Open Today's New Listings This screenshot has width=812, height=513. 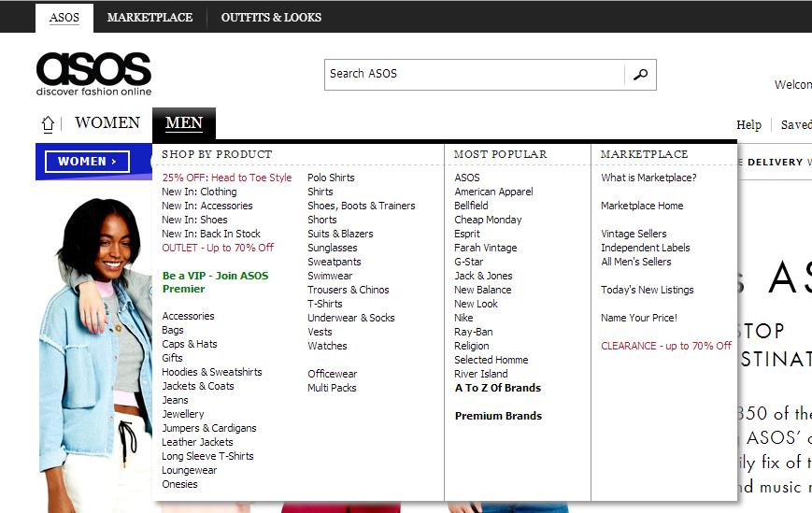pos(647,290)
